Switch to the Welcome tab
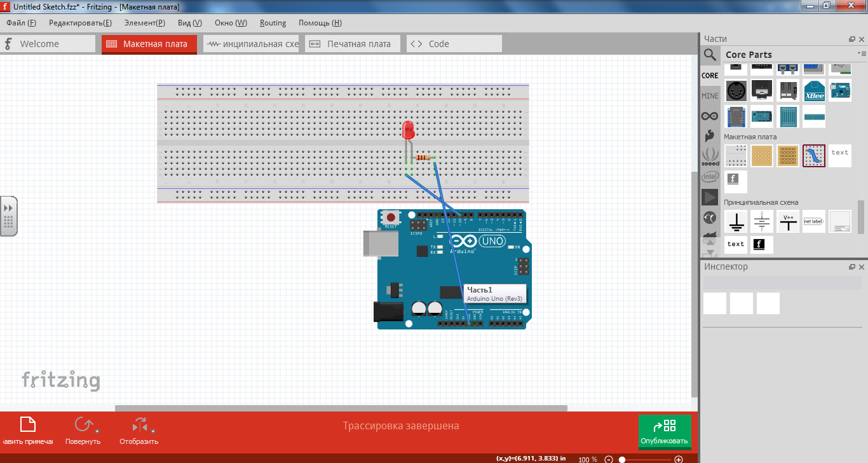868x463 pixels. tap(48, 44)
